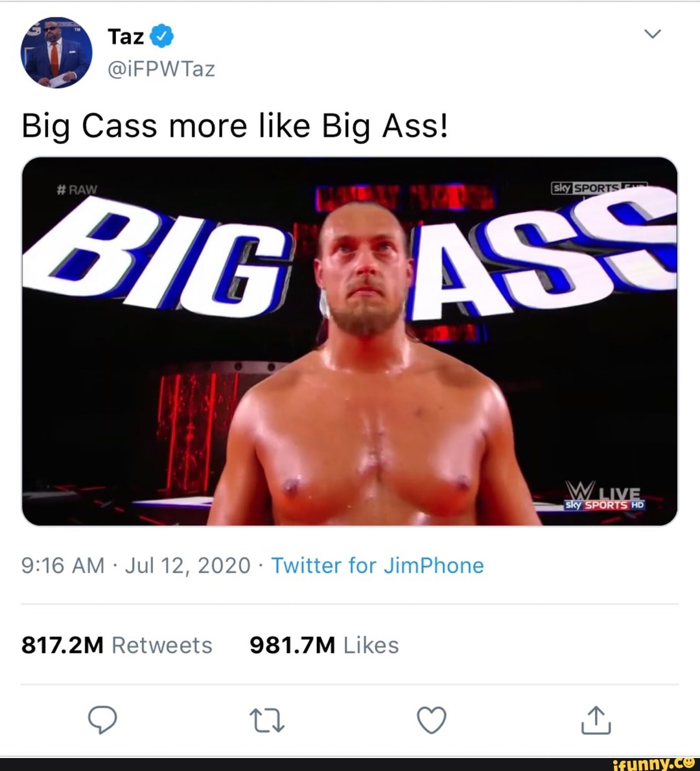Click the Jul 12, 2020 date
The width and height of the screenshot is (700, 771).
pos(187,565)
